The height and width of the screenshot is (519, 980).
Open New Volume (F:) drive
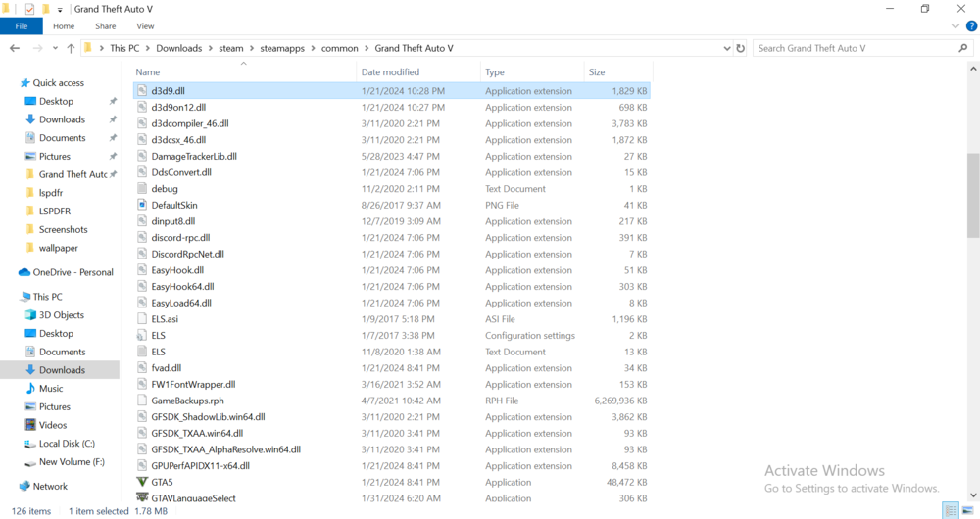click(72, 461)
